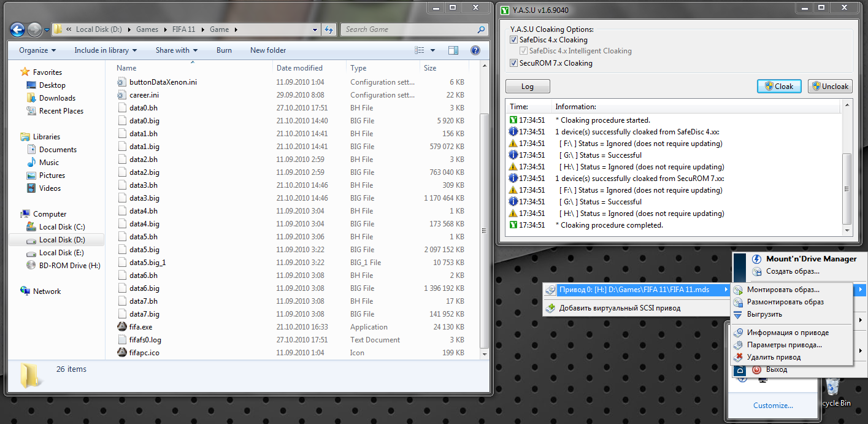Click the Explorer refresh button

pyautogui.click(x=329, y=29)
